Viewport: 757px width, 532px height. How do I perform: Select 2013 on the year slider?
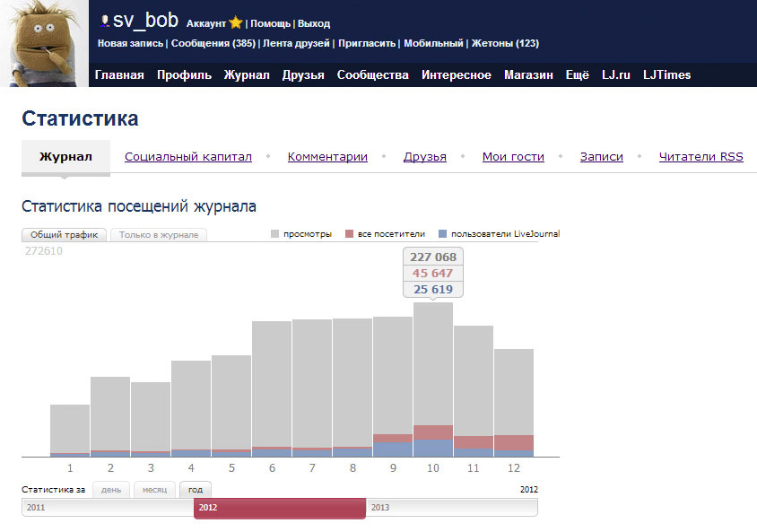pyautogui.click(x=451, y=508)
